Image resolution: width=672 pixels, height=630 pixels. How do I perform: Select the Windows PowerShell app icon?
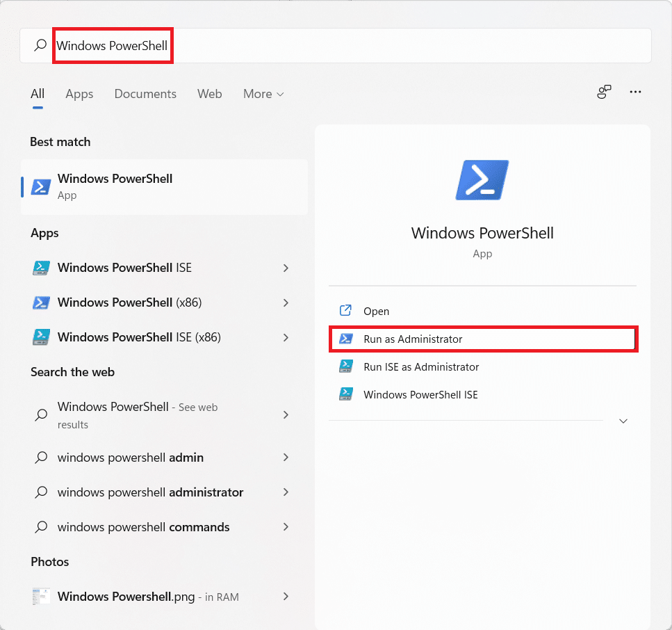40,186
